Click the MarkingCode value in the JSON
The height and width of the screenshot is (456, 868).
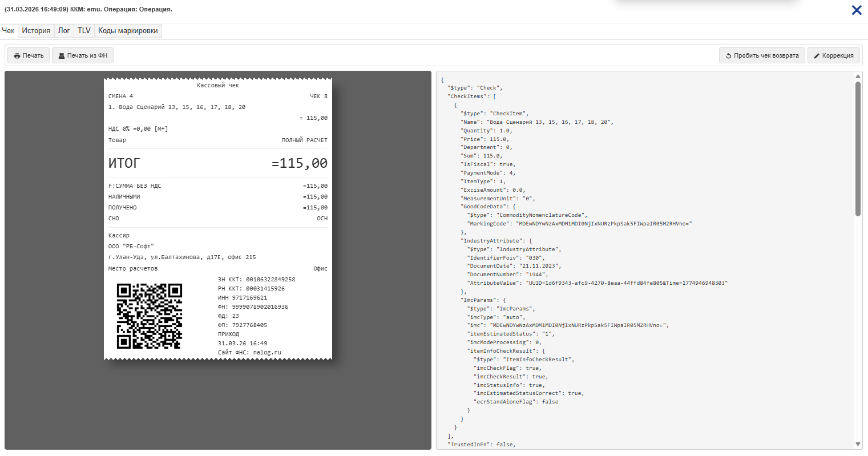coord(603,224)
